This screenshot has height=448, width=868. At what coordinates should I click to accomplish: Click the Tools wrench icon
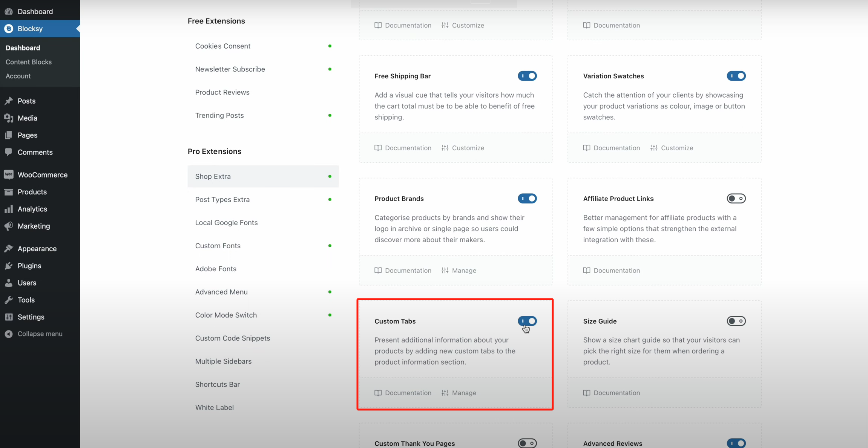click(x=9, y=300)
